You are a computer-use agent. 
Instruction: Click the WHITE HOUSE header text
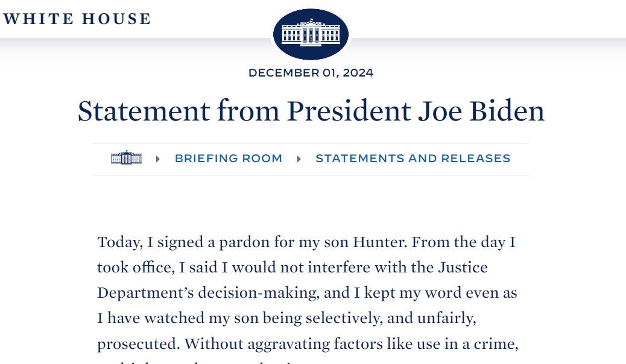click(77, 19)
